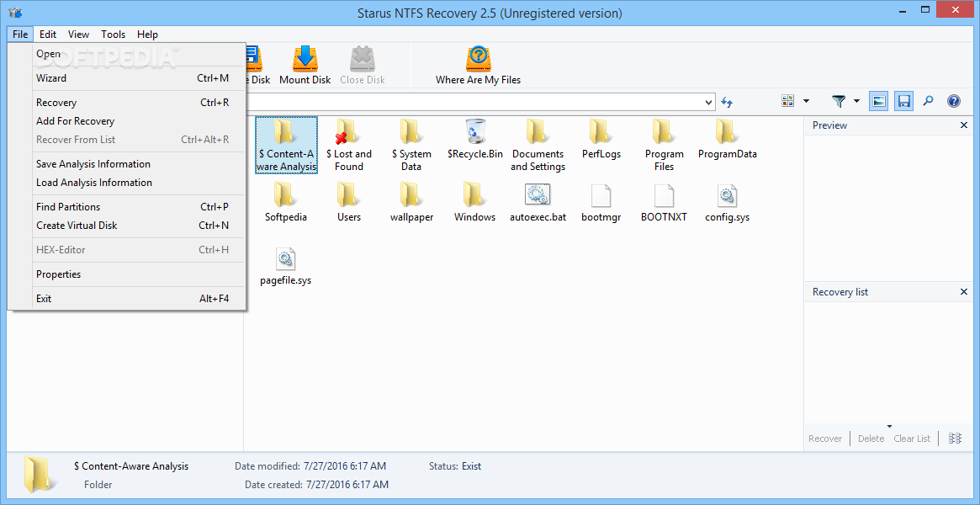The width and height of the screenshot is (980, 505).
Task: Select the config.sys file
Action: (x=728, y=203)
